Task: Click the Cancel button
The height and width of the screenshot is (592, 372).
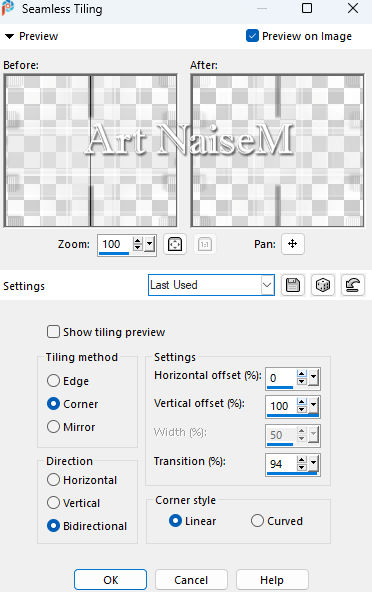Action: click(191, 580)
